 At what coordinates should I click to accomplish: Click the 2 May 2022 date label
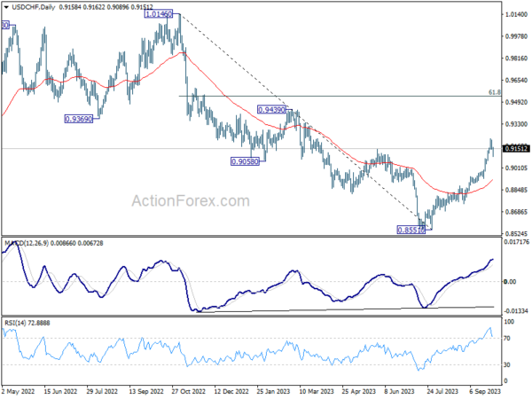coord(19,391)
